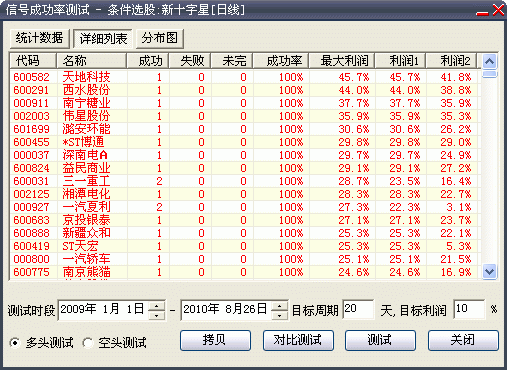The image size is (507, 370).
Task: Switch to the 统计数据 tab
Action: tap(39, 38)
